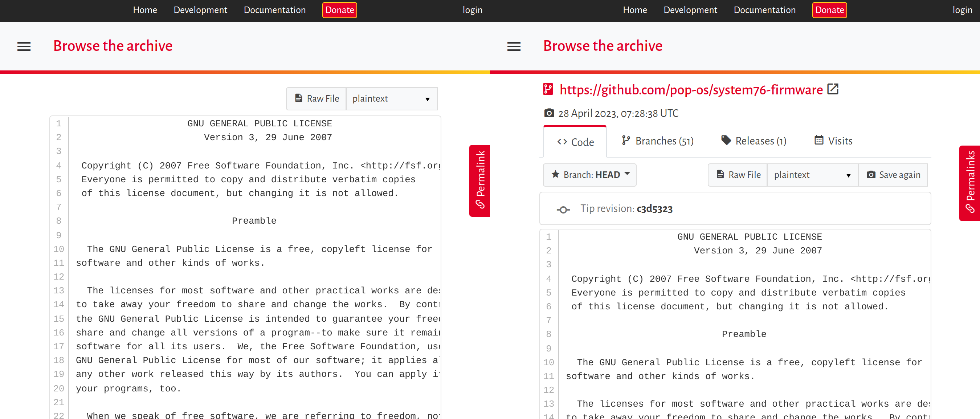The height and width of the screenshot is (419, 980).
Task: Open hamburger menu in right page
Action: coord(514,46)
